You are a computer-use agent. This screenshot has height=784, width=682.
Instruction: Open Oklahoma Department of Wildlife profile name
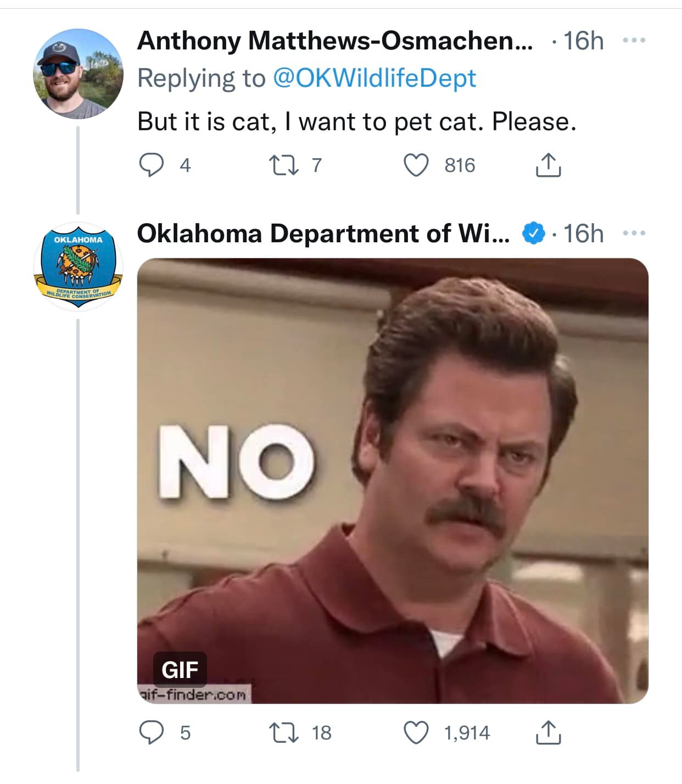[323, 233]
